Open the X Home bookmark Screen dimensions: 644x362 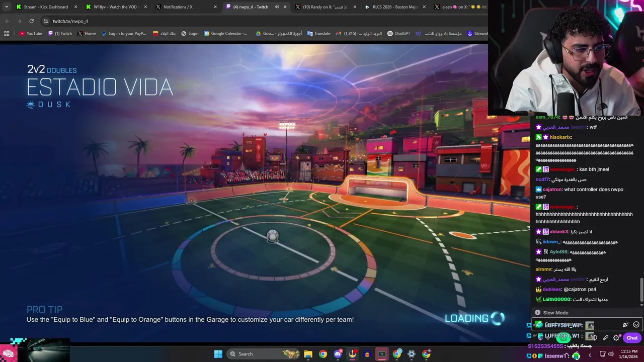pos(87,34)
